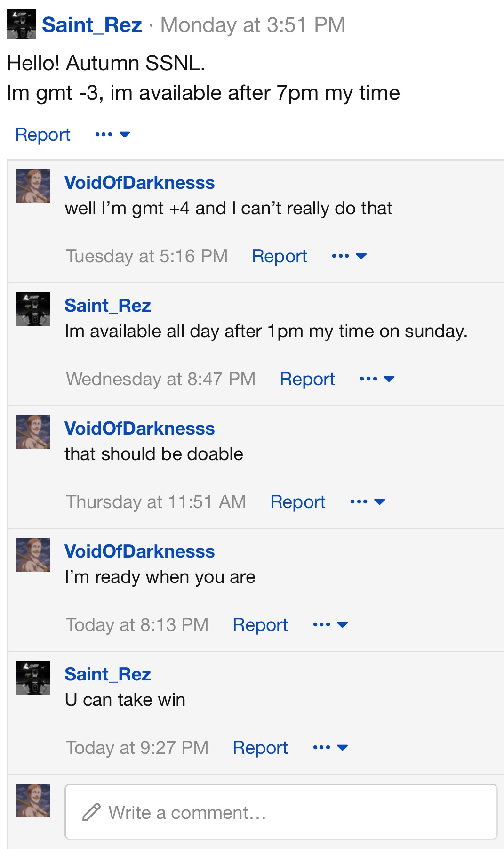This screenshot has height=849, width=504.
Task: Click Saint_Rez avatar on the Sunday availability comment
Action: [33, 309]
